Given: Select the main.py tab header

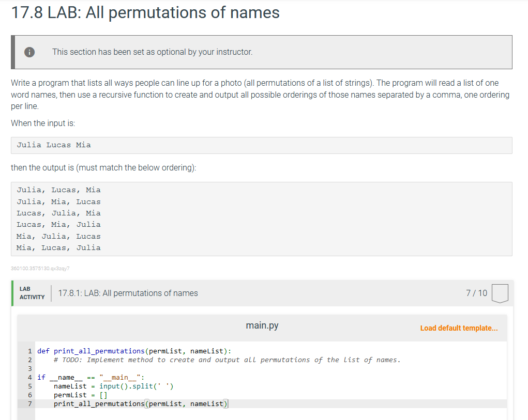Looking at the screenshot, I should click(262, 325).
